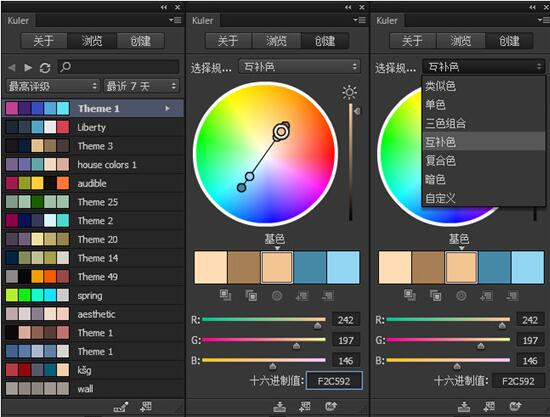
Task: Open the 关于 tab in the middle panel
Action: pyautogui.click(x=228, y=41)
